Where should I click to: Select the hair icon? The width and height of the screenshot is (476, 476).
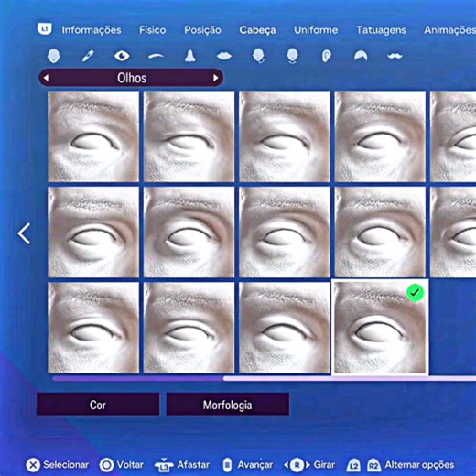point(361,56)
